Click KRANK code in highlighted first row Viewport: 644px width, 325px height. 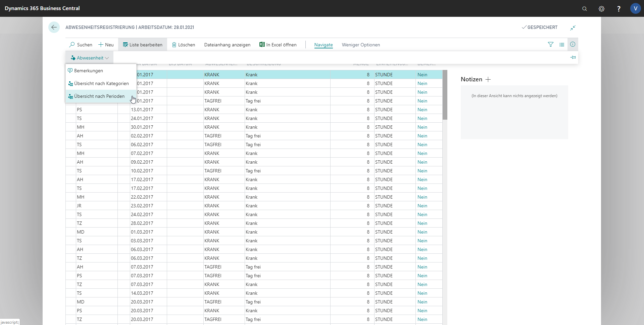tap(224, 75)
